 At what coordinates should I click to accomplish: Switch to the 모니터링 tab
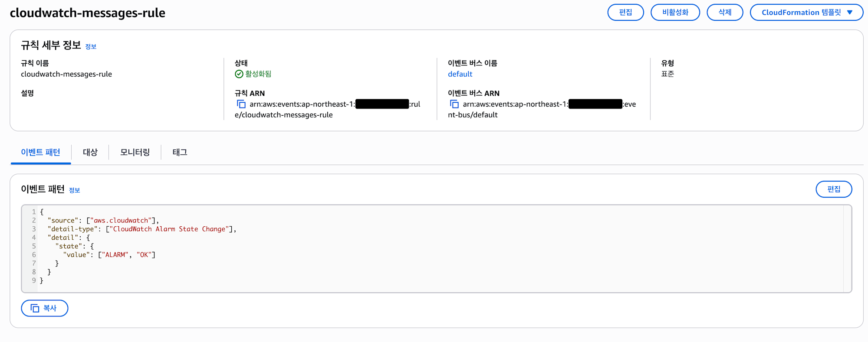pyautogui.click(x=135, y=153)
